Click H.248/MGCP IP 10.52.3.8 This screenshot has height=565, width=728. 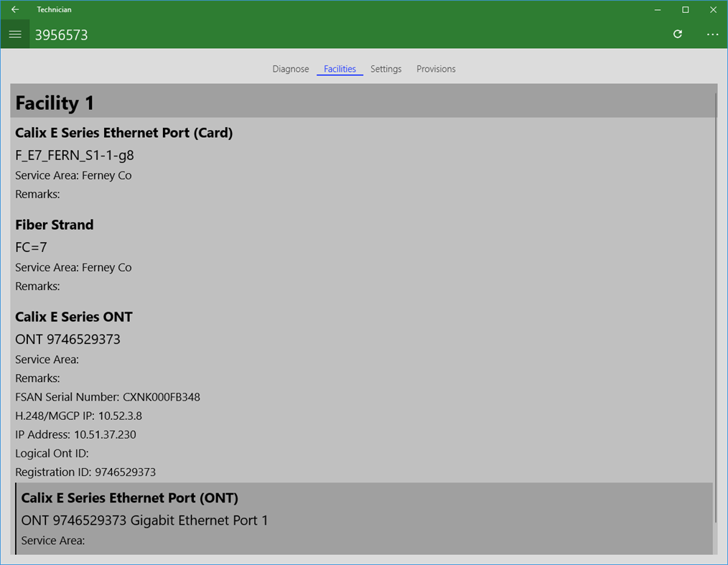coord(78,416)
